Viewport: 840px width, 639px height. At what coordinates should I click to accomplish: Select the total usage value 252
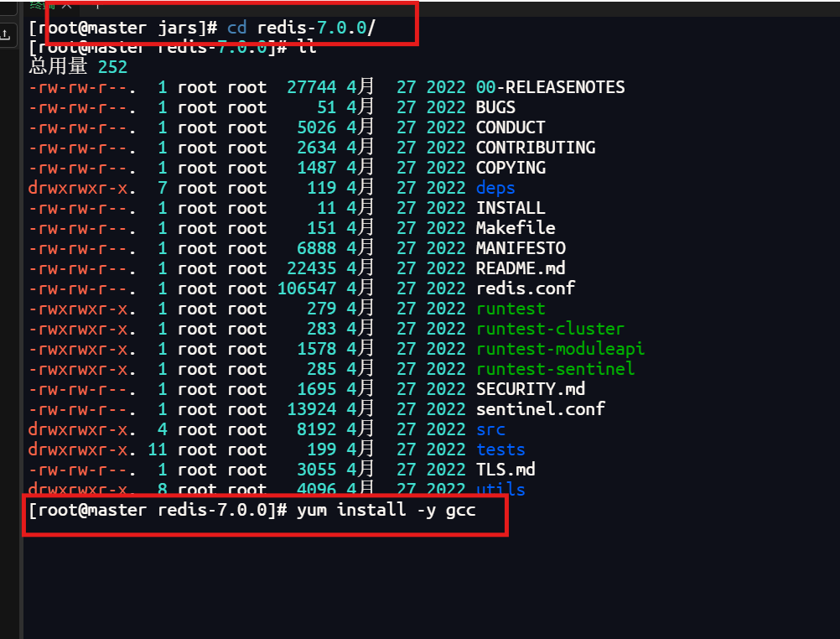[112, 67]
